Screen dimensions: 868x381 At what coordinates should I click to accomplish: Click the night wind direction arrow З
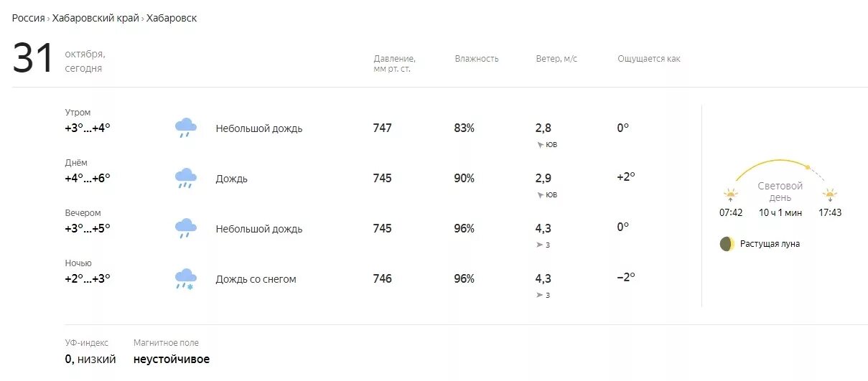pos(540,296)
